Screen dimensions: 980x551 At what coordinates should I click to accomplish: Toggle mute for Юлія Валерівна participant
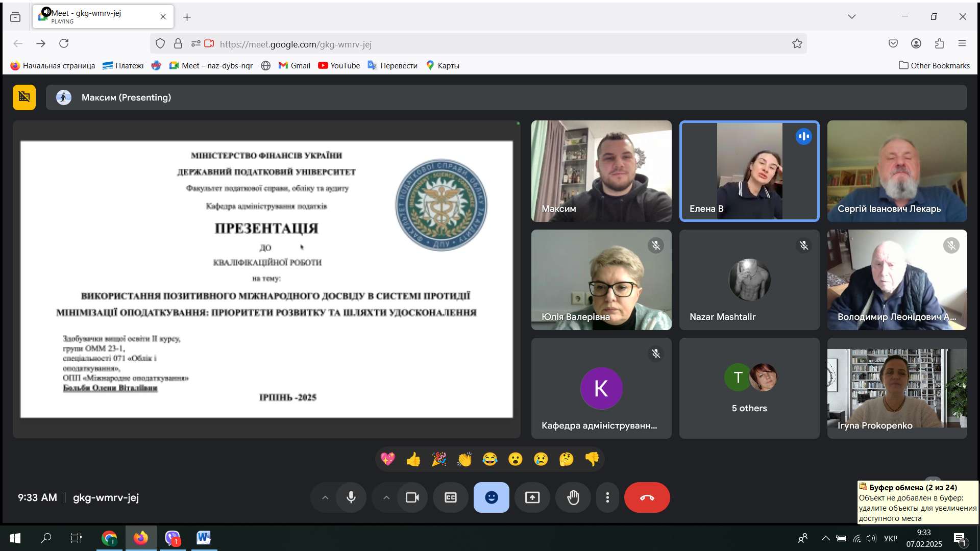point(655,244)
